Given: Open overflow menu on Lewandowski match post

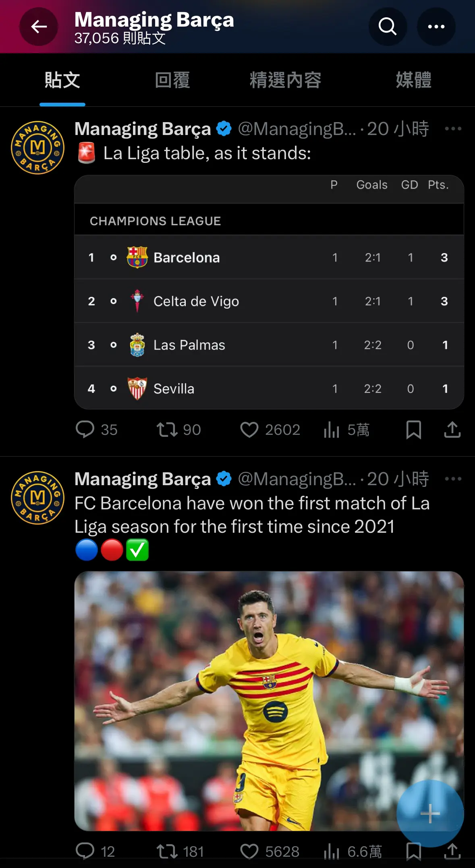Looking at the screenshot, I should point(453,479).
